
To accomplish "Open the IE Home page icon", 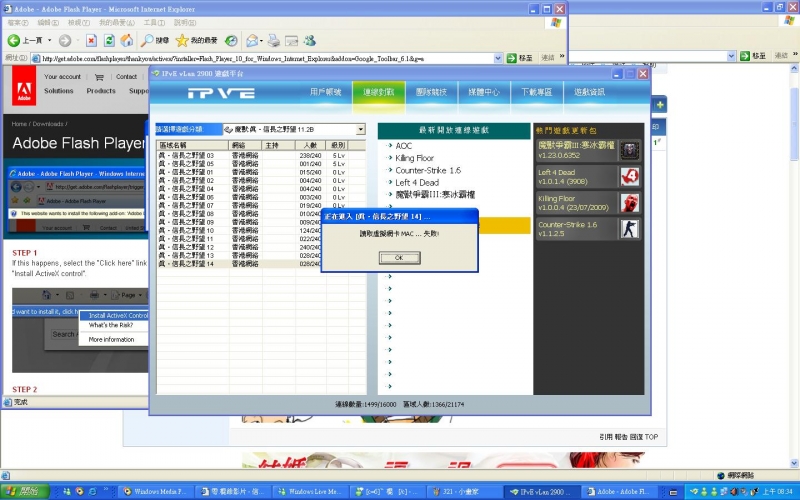I will pyautogui.click(x=127, y=40).
